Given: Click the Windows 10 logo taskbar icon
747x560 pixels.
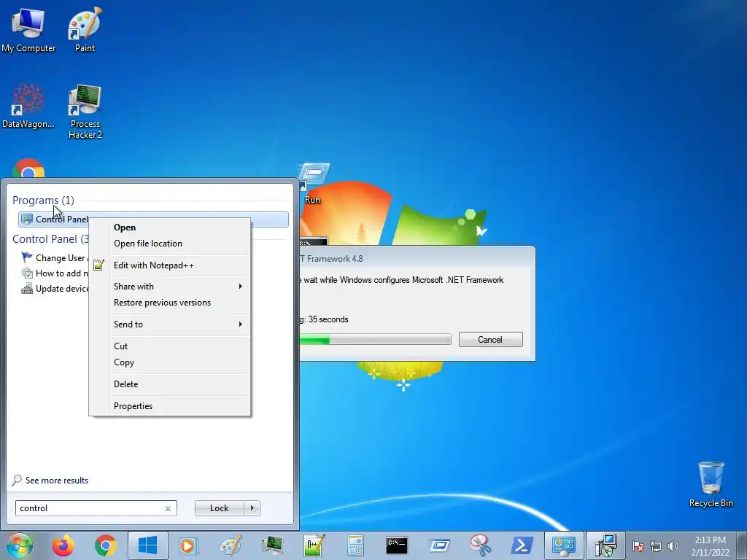Looking at the screenshot, I should (x=147, y=545).
